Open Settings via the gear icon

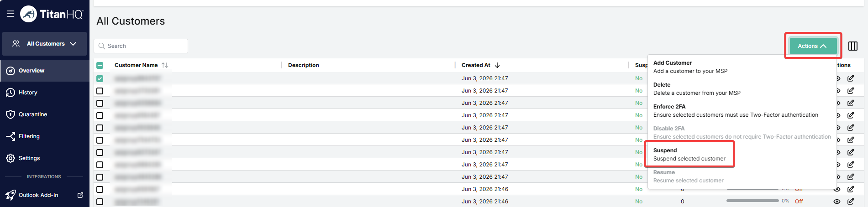(x=11, y=158)
